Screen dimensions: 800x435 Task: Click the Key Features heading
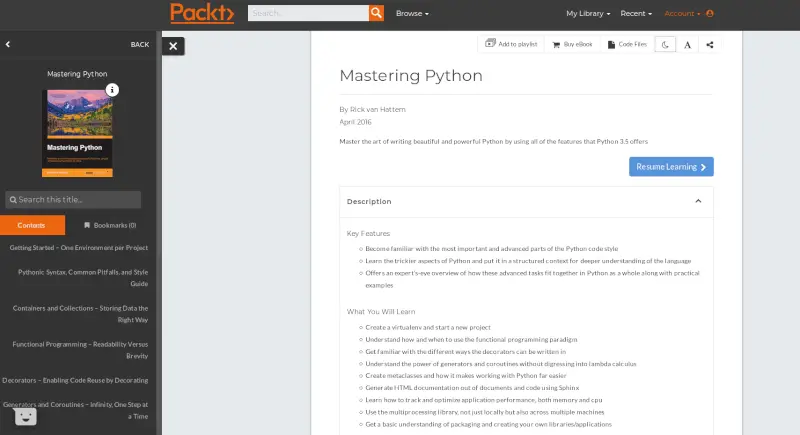[x=368, y=233]
